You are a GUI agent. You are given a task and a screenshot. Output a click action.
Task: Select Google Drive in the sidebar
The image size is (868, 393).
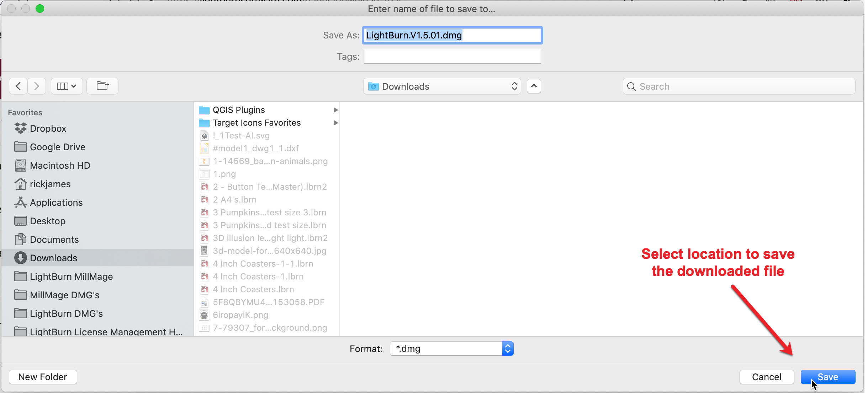click(x=98, y=147)
